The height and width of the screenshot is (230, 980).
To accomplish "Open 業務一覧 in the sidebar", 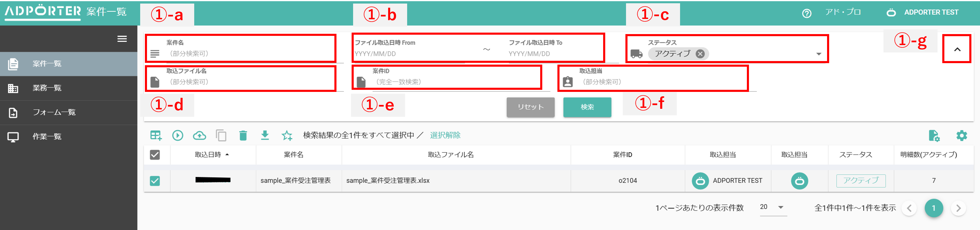I will [x=69, y=88].
